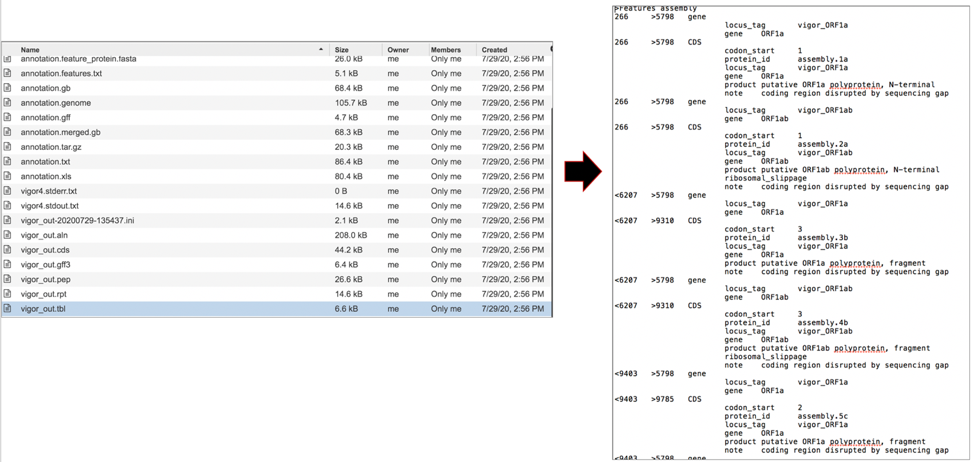Click inside the vigor_out.tbl text preview
Image resolution: width=974 pixels, height=462 pixels.
tap(790, 230)
